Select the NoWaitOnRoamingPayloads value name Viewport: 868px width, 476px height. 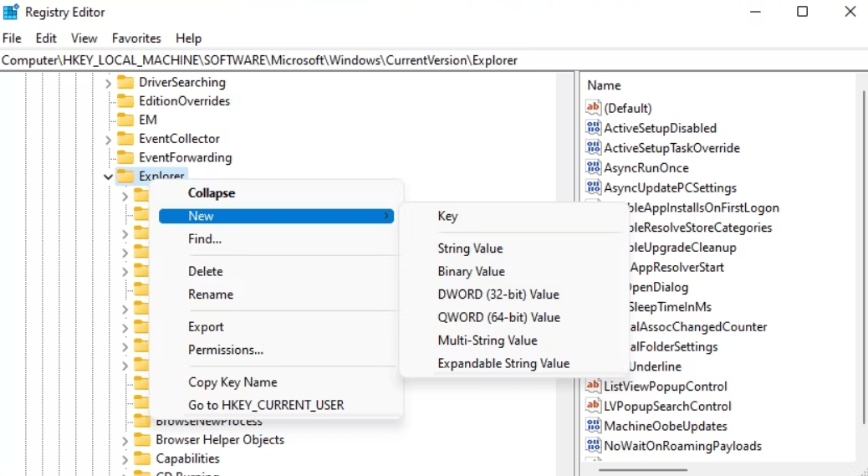(682, 446)
